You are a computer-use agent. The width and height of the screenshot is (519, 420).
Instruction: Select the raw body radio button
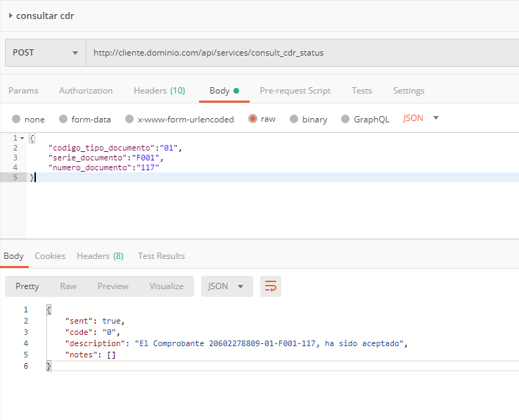(252, 119)
